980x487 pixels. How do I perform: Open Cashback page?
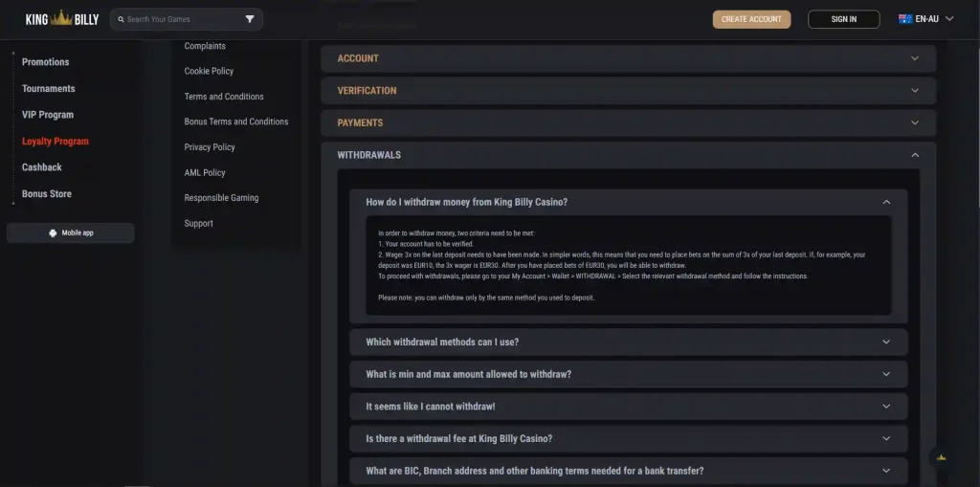tap(42, 166)
